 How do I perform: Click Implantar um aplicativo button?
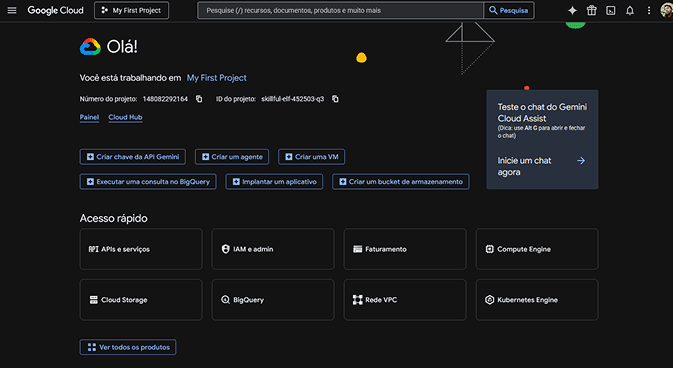pos(274,182)
